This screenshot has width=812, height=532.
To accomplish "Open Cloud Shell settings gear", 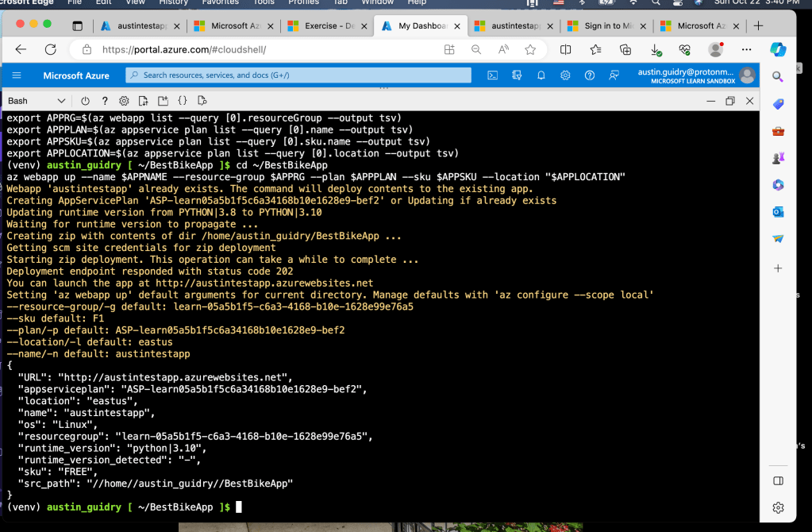I will pos(124,101).
